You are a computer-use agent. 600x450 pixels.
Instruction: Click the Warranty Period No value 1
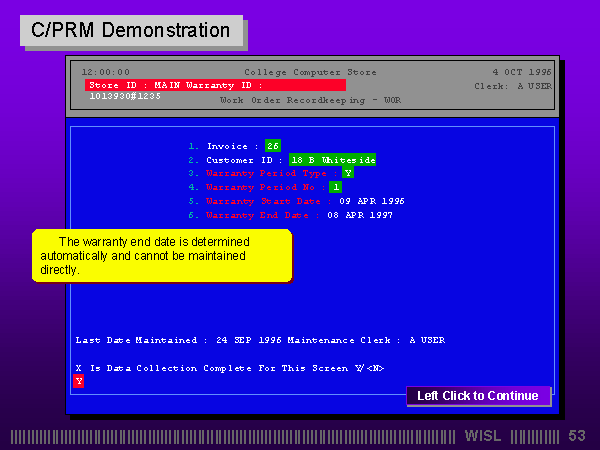[336, 187]
